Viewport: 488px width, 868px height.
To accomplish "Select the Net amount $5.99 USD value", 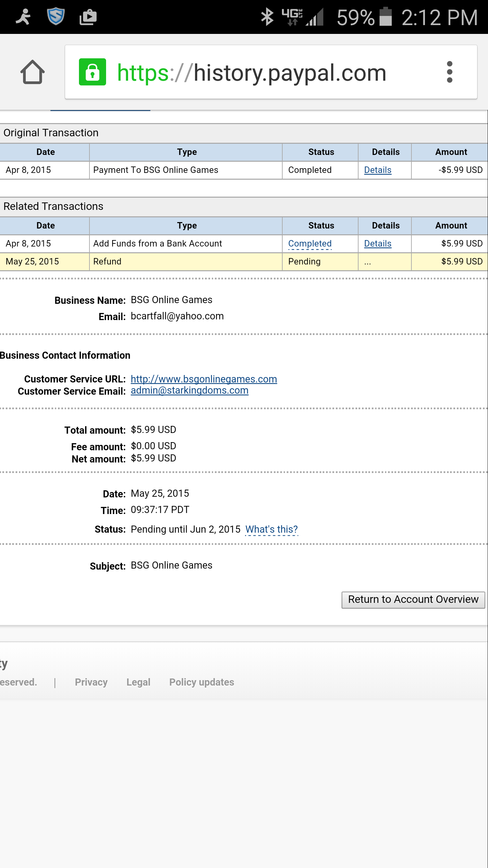I will [154, 458].
